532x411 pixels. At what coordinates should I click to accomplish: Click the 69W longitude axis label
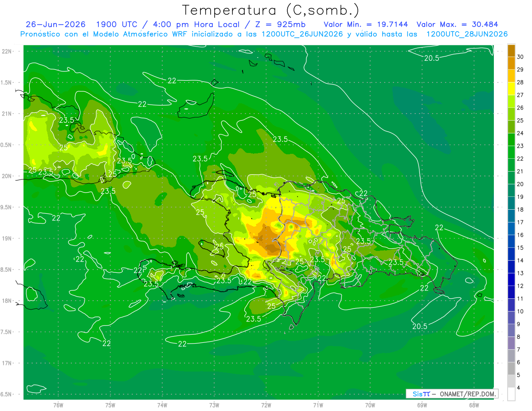coord(422,405)
